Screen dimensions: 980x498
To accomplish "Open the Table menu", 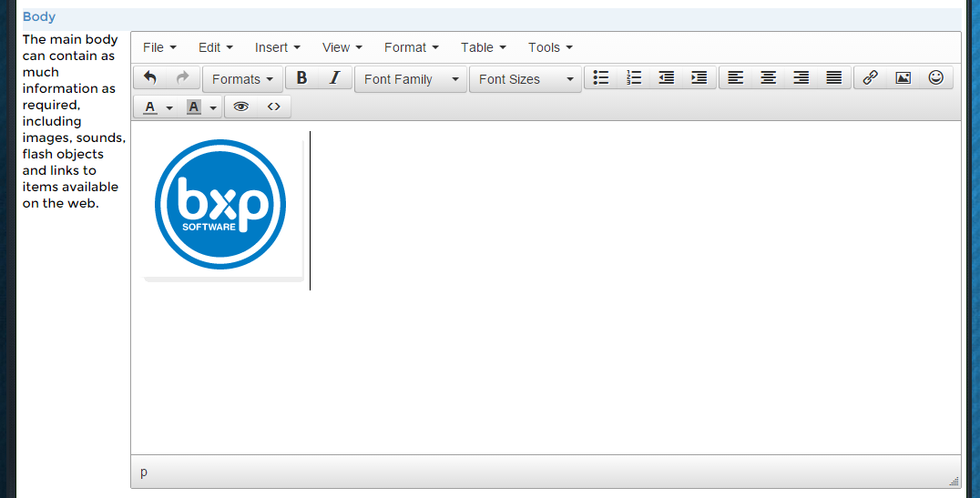I will coord(483,47).
